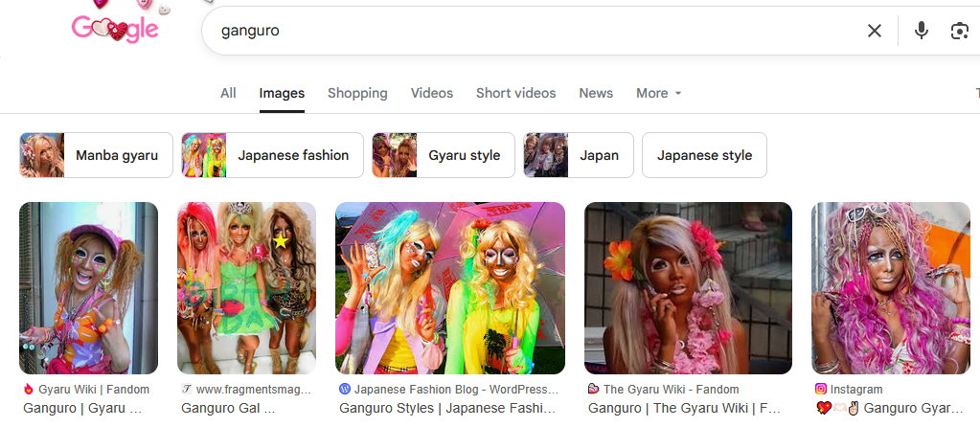Image resolution: width=980 pixels, height=427 pixels.
Task: Expand the More dropdown menu
Action: 659,93
